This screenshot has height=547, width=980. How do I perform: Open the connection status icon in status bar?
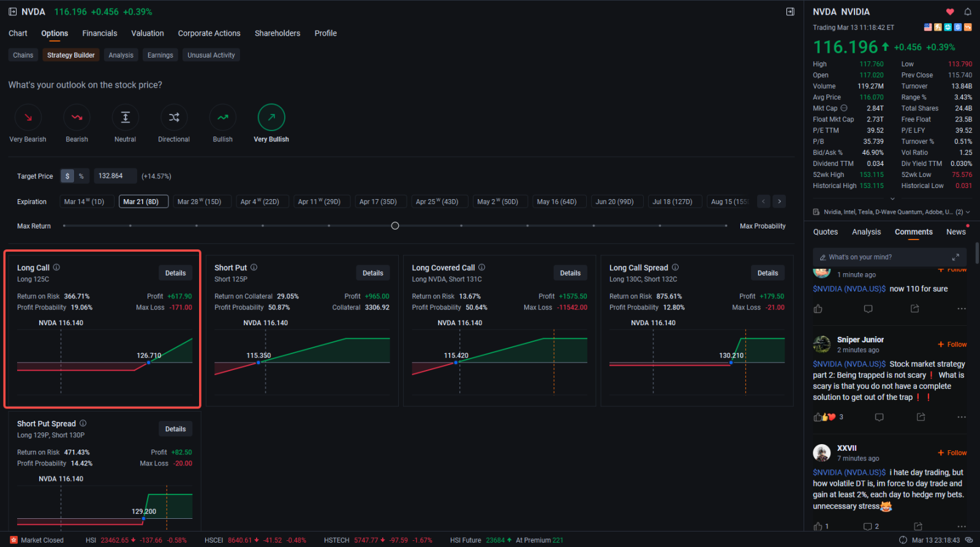pyautogui.click(x=968, y=540)
